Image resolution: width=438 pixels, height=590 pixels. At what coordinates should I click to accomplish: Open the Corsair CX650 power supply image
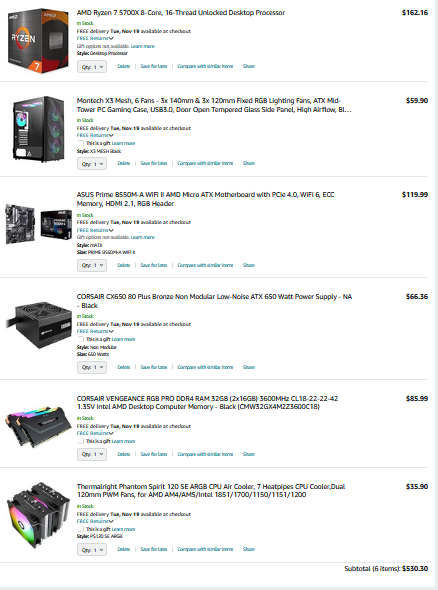tap(39, 324)
